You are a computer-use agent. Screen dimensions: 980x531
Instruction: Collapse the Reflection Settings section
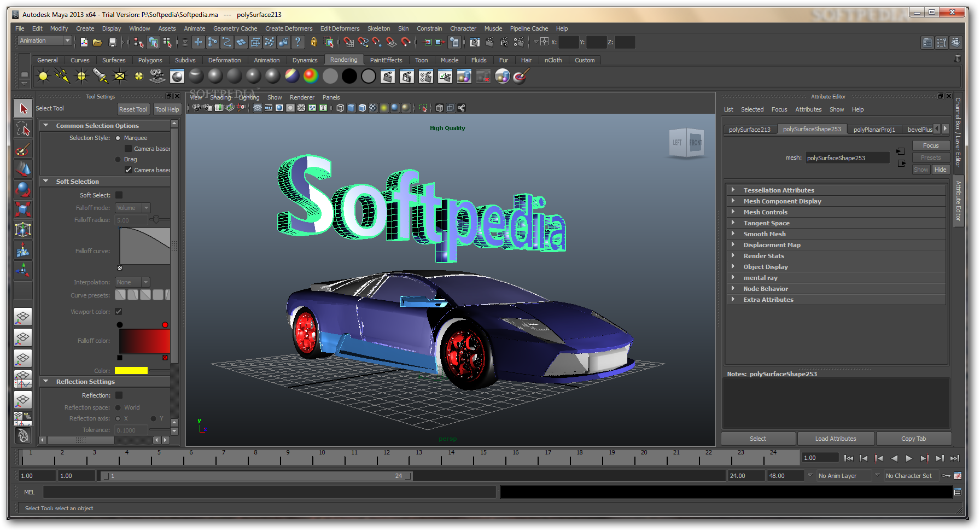46,381
